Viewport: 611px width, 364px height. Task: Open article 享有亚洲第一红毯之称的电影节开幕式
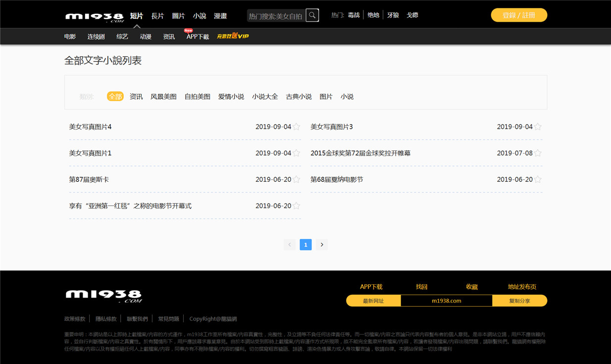(130, 206)
